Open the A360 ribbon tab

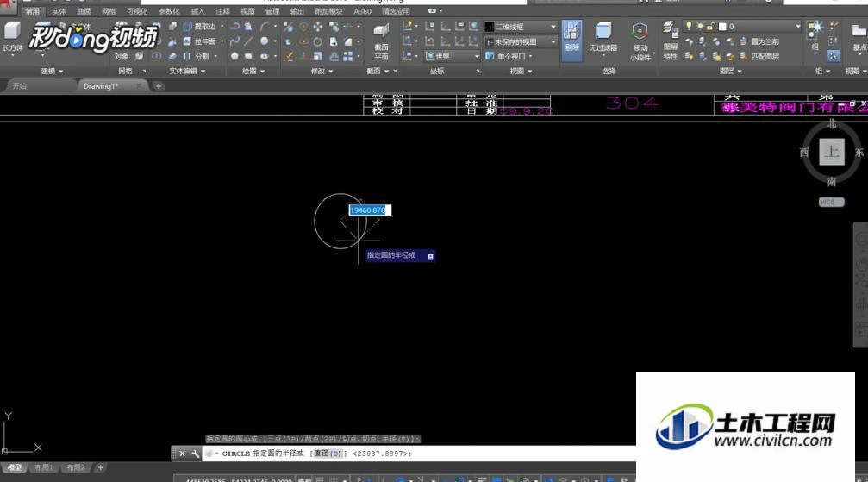pos(363,11)
